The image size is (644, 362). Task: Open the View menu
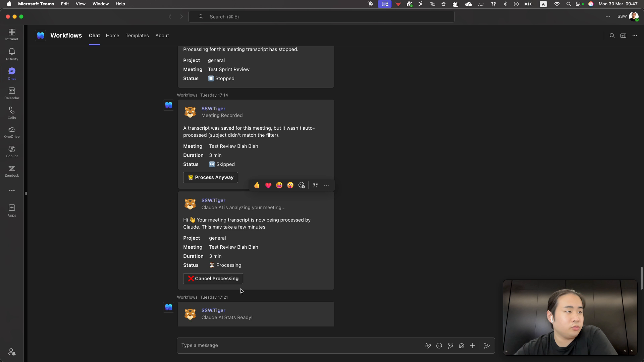point(80,4)
